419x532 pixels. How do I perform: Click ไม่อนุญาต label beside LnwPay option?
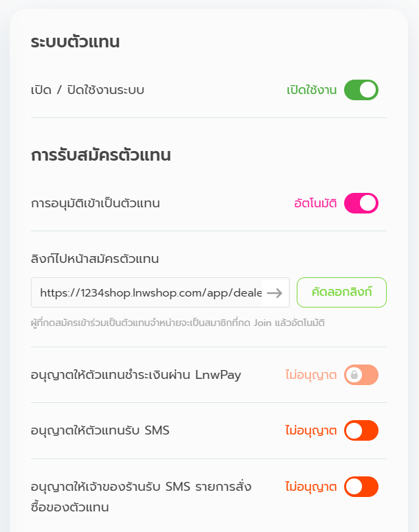[x=310, y=375]
